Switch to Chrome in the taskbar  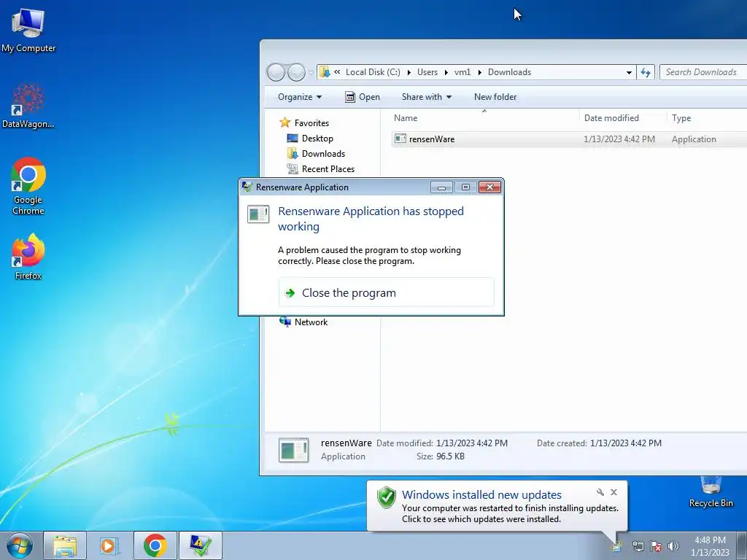(x=155, y=545)
